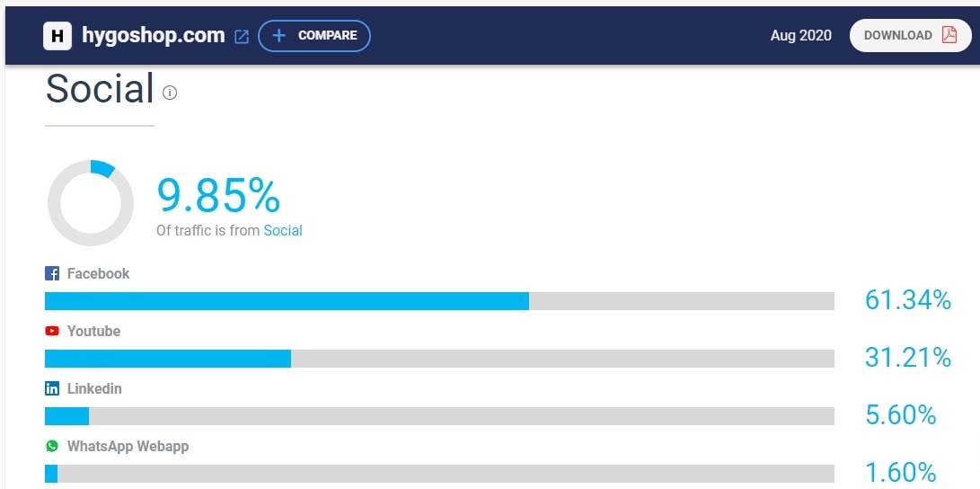Click the PDF icon in Download button
The width and height of the screenshot is (980, 489).
pyautogui.click(x=949, y=35)
